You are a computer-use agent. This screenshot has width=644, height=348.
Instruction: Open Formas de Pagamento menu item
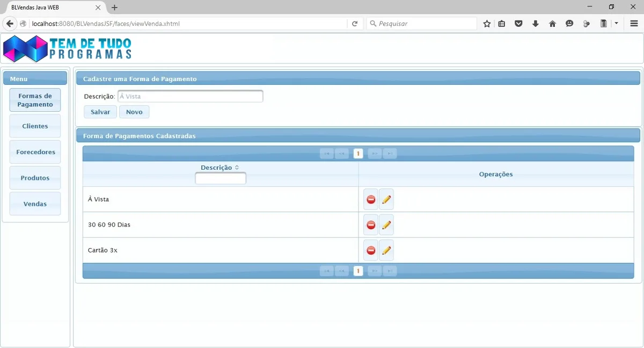(35, 100)
